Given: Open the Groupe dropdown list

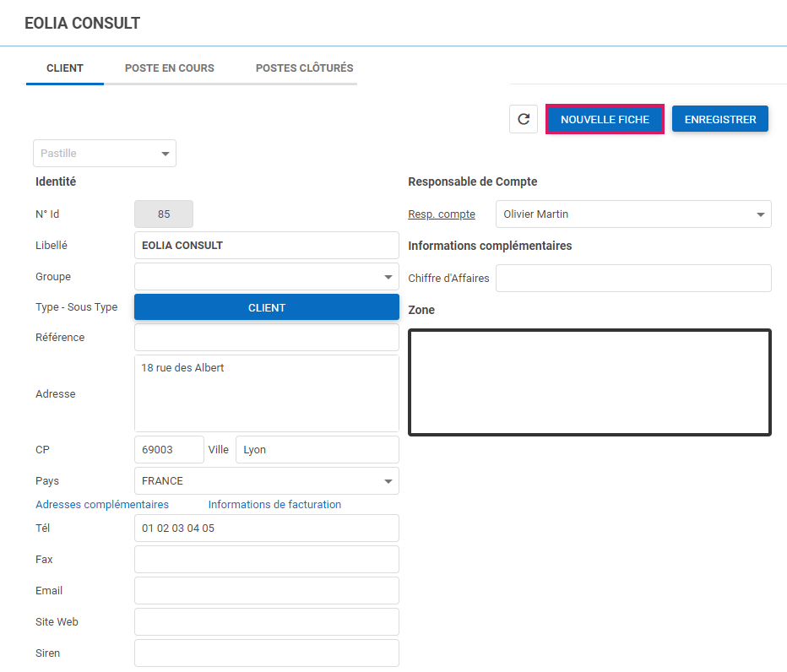Looking at the screenshot, I should [388, 277].
